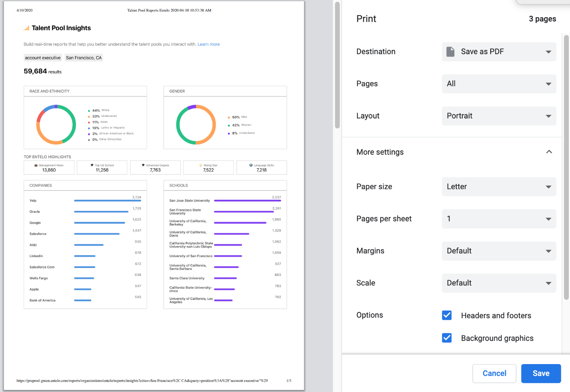Click the Apple company row
This screenshot has height=392, width=570.
(85, 289)
